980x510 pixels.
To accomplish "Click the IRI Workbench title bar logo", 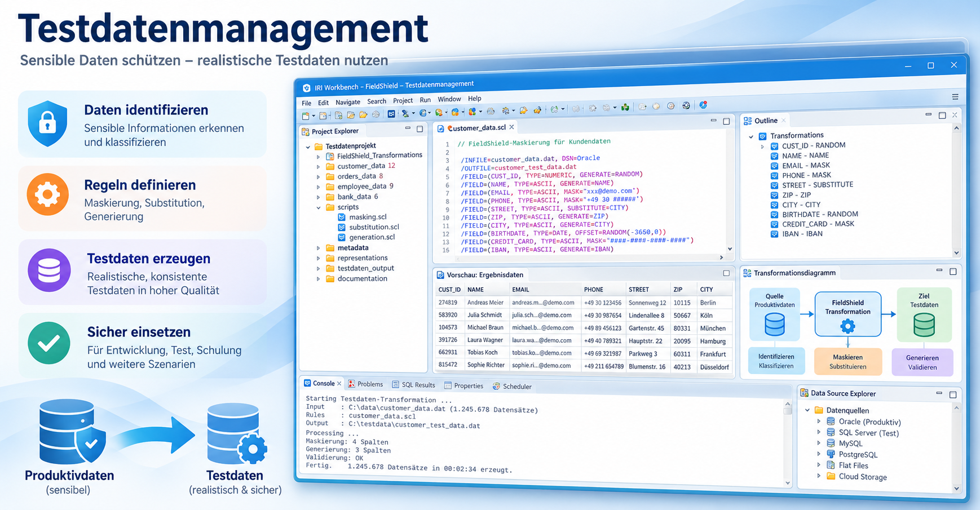I will tap(307, 88).
